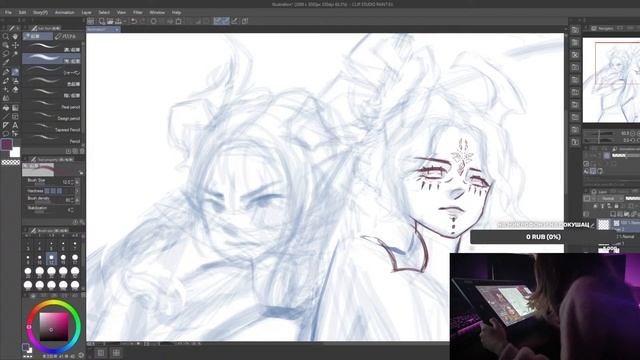Select the Hand move tool
640x360 pixels.
coord(16,36)
